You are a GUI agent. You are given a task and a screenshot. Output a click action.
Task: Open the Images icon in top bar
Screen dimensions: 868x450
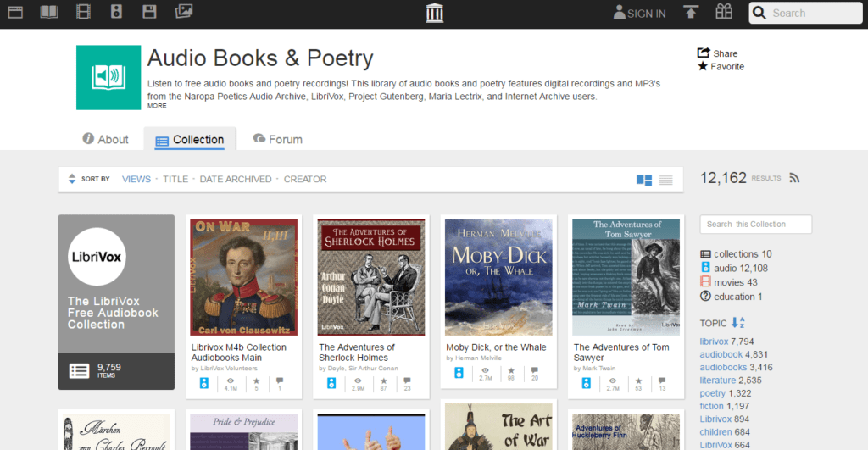184,11
